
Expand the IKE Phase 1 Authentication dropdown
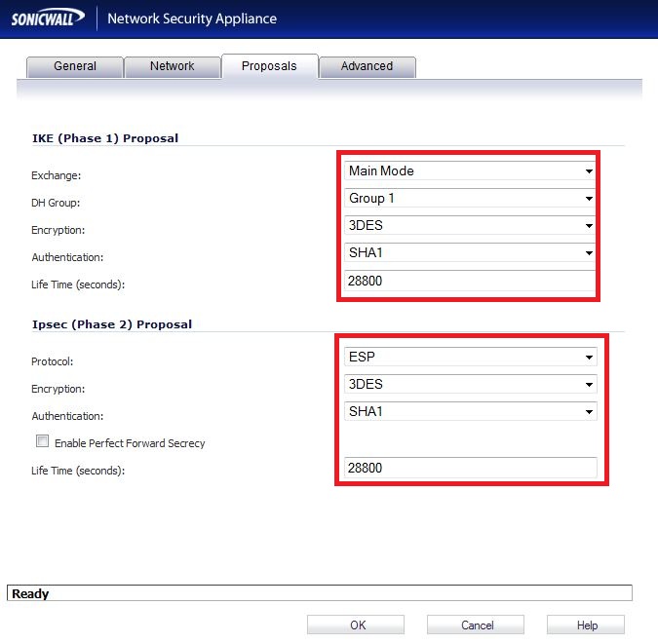pyautogui.click(x=471, y=253)
